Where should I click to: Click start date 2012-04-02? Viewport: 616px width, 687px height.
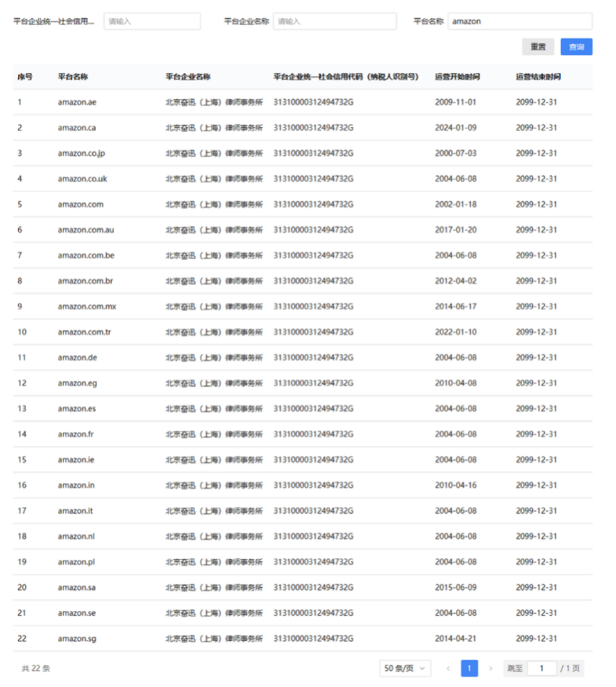point(455,281)
